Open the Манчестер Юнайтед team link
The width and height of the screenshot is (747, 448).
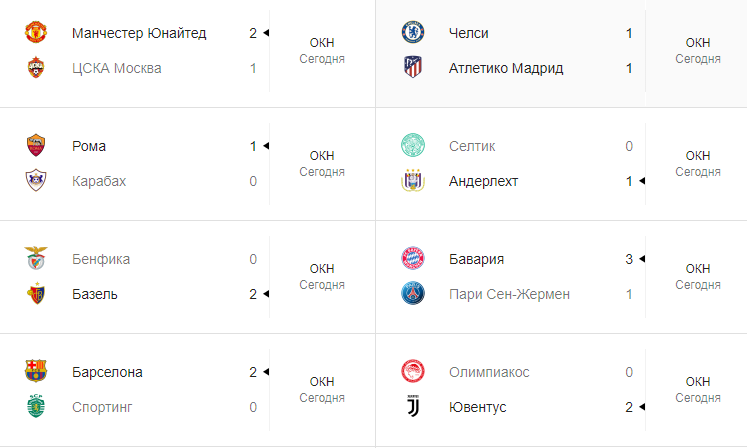tap(139, 33)
